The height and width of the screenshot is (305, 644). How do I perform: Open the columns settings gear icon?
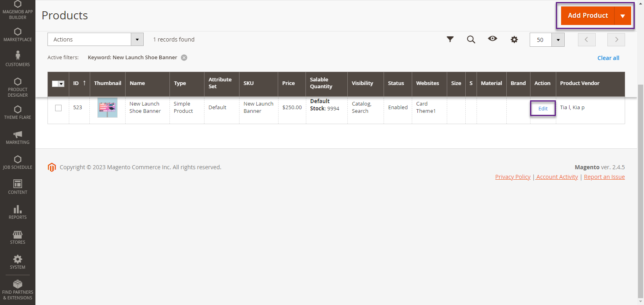[514, 39]
